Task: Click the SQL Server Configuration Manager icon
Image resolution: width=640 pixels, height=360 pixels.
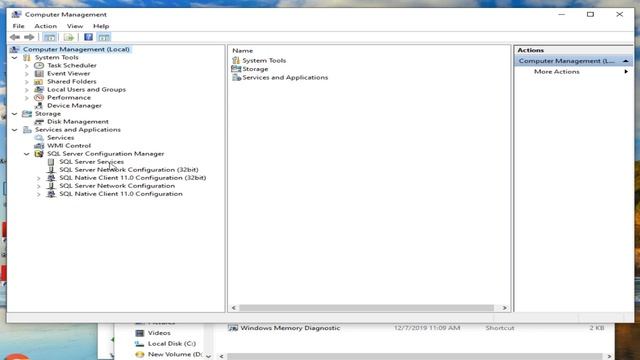Action: pyautogui.click(x=39, y=154)
